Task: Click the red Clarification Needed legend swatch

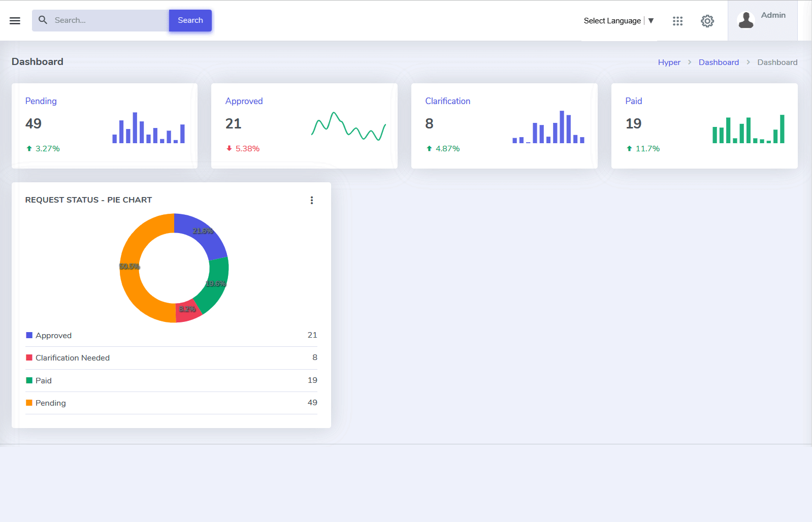Action: (29, 357)
